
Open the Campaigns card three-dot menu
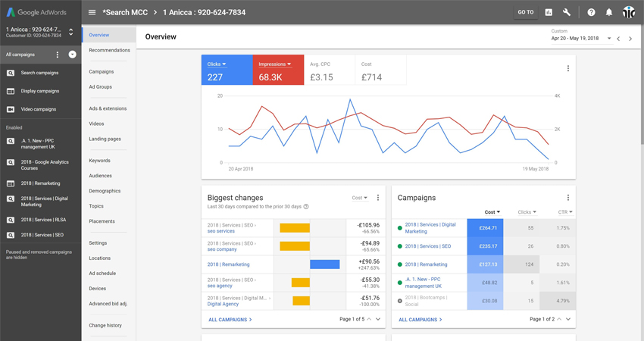[568, 198]
